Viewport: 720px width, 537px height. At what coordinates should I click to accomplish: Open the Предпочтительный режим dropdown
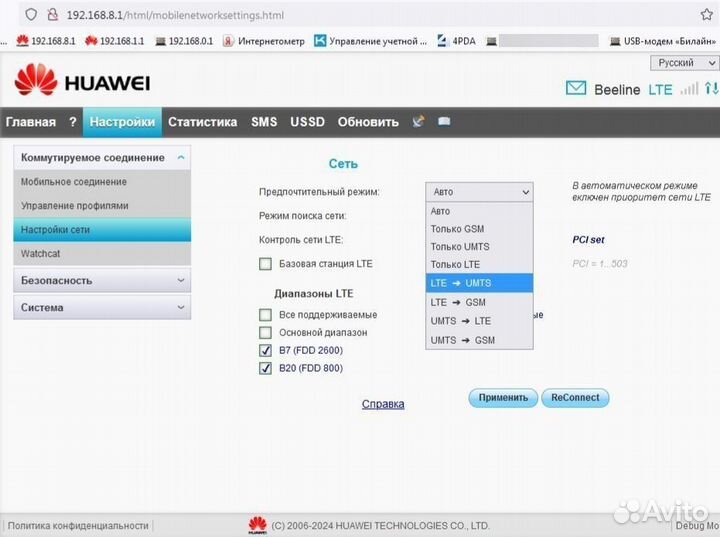479,192
